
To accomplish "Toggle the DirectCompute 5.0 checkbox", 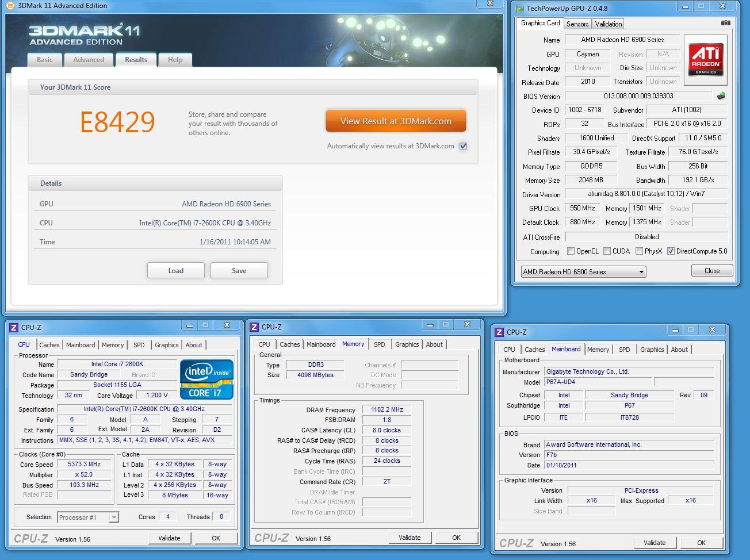I will pyautogui.click(x=671, y=251).
